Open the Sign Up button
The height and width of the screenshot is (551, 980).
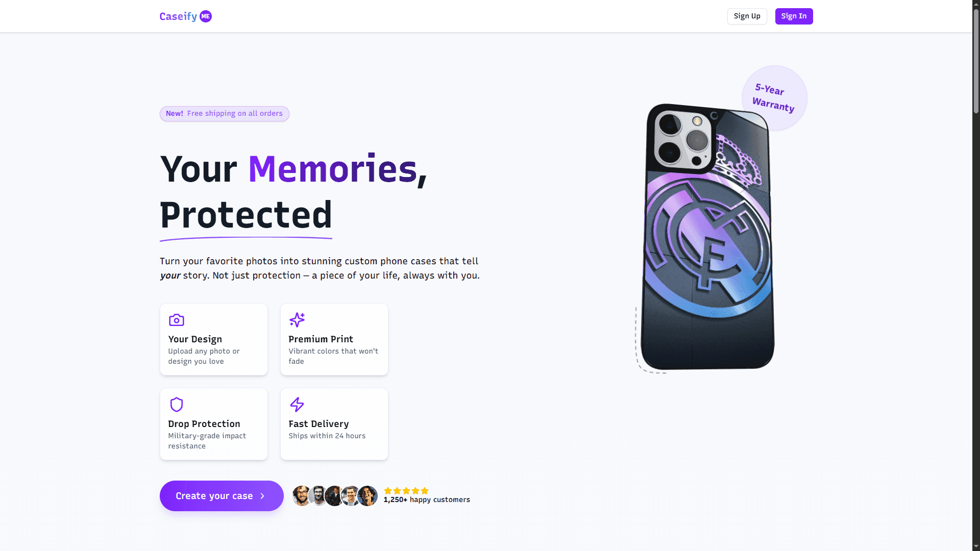click(x=747, y=16)
